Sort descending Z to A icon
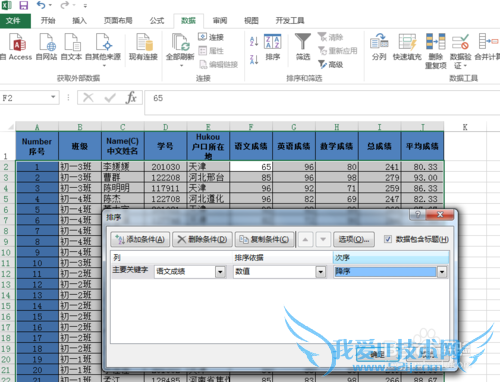The width and height of the screenshot is (500, 382). click(x=254, y=59)
